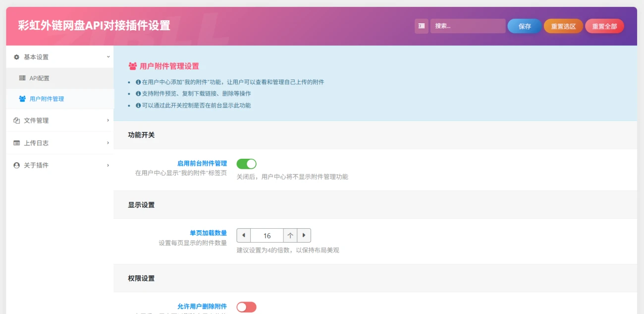The width and height of the screenshot is (644, 314).
Task: Click the file icon next to 文件管理
Action: click(16, 120)
